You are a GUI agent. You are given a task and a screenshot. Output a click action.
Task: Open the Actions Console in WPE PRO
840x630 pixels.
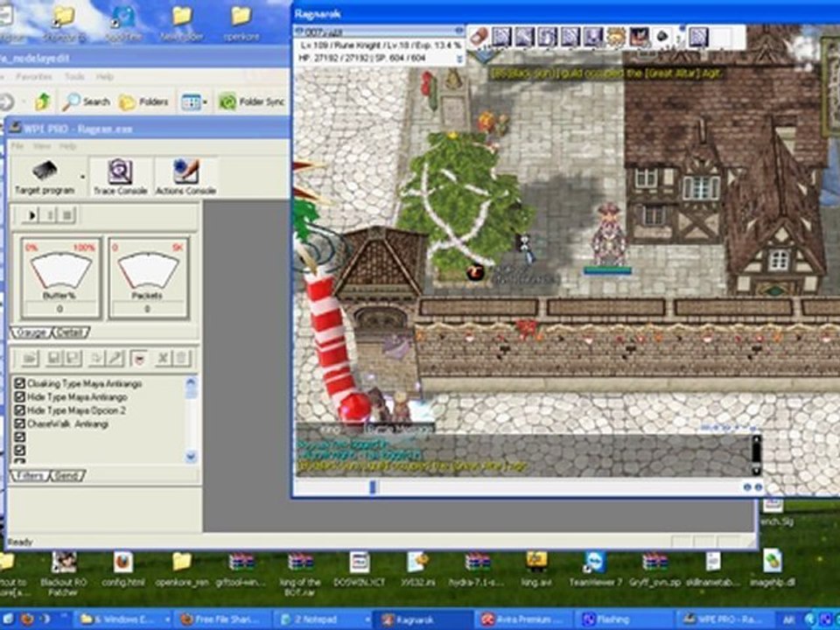click(x=185, y=178)
